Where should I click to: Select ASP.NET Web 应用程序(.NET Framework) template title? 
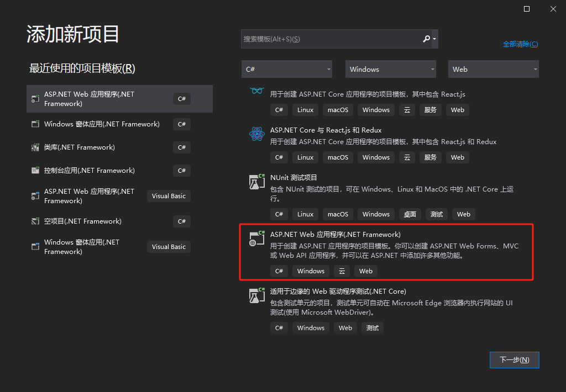click(336, 235)
